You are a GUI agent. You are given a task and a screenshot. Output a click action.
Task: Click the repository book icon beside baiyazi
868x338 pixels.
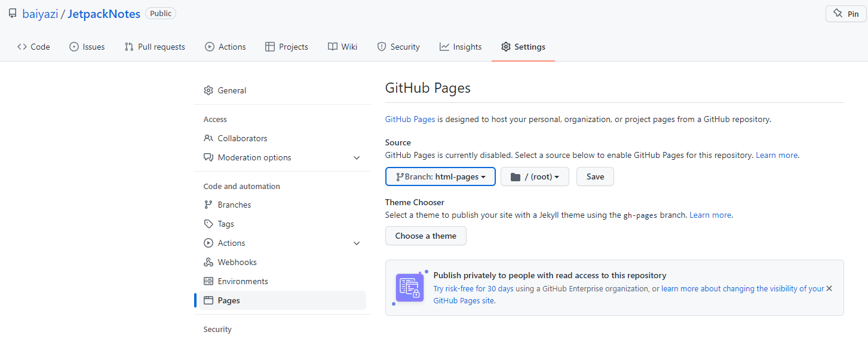click(13, 13)
